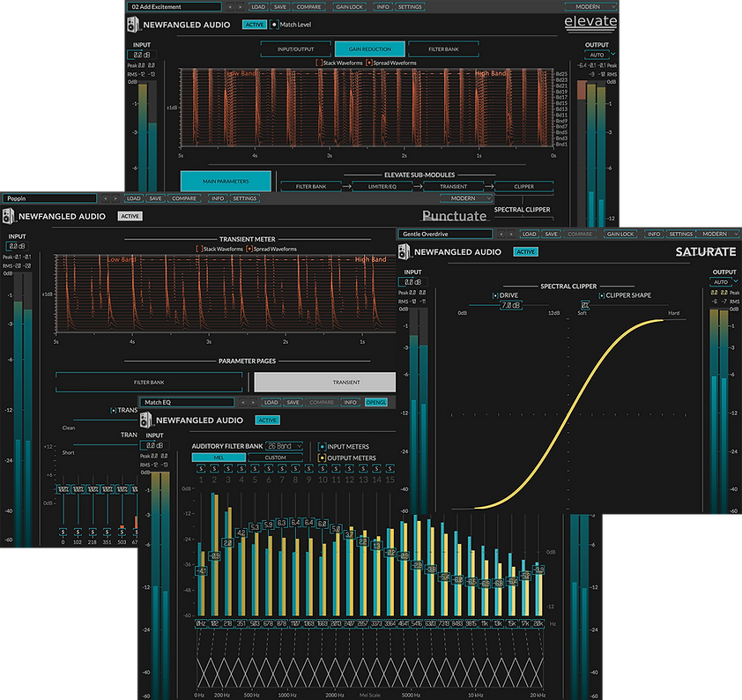Solo band 5 in the auditory filter bank
The width and height of the screenshot is (742, 700).
tap(255, 468)
